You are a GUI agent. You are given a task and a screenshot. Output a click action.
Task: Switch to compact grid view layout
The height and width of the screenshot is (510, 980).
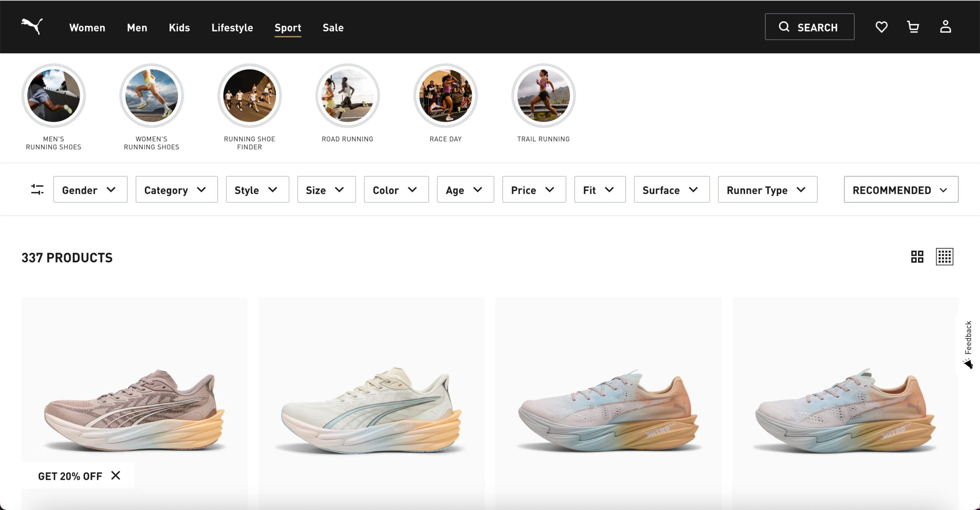click(944, 257)
